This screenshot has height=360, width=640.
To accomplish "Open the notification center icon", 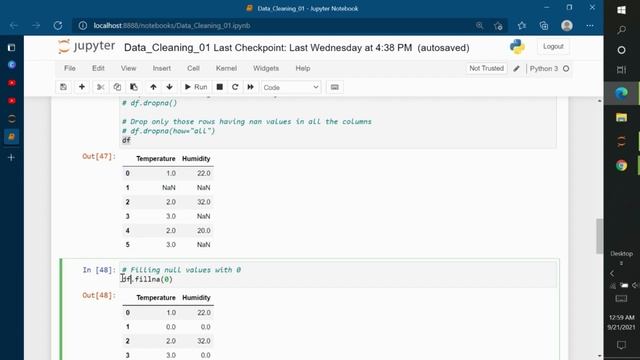I will coord(621,345).
